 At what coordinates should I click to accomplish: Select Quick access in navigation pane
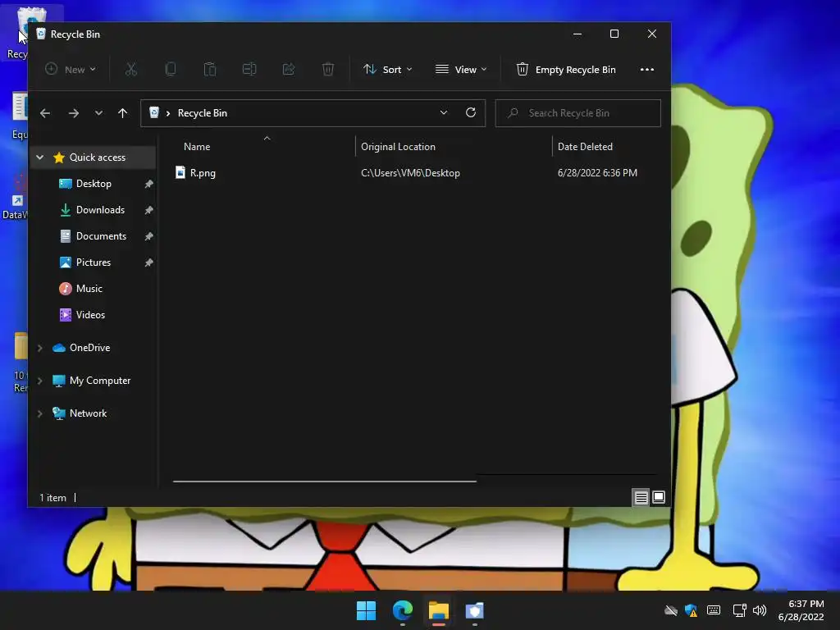[x=97, y=157]
